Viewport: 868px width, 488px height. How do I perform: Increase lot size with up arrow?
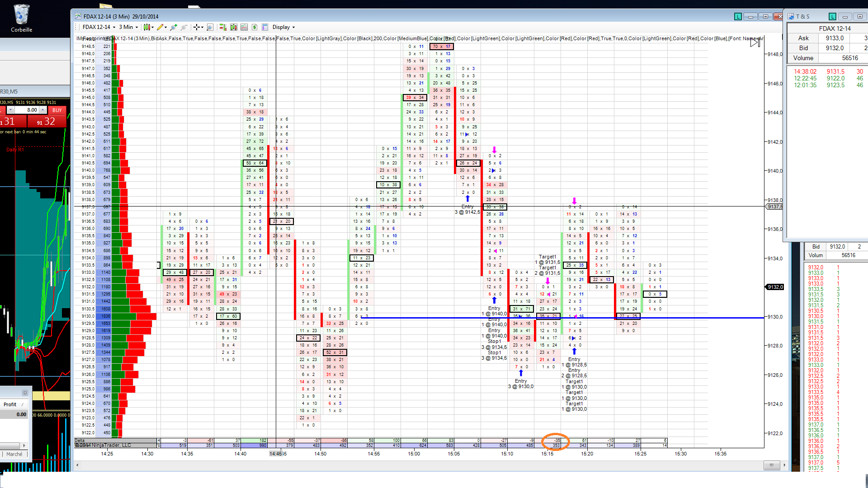tap(42, 109)
